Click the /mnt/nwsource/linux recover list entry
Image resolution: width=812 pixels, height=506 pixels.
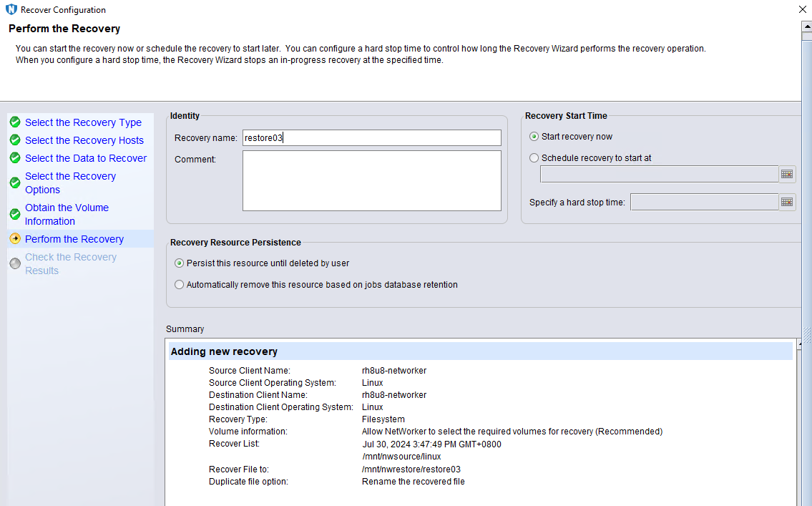[401, 457]
